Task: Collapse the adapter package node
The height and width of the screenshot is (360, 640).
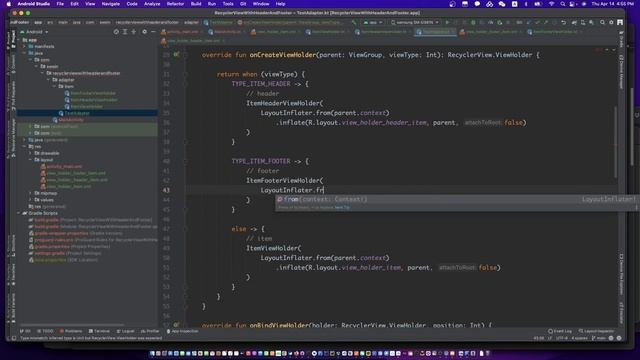Action: 48,80
